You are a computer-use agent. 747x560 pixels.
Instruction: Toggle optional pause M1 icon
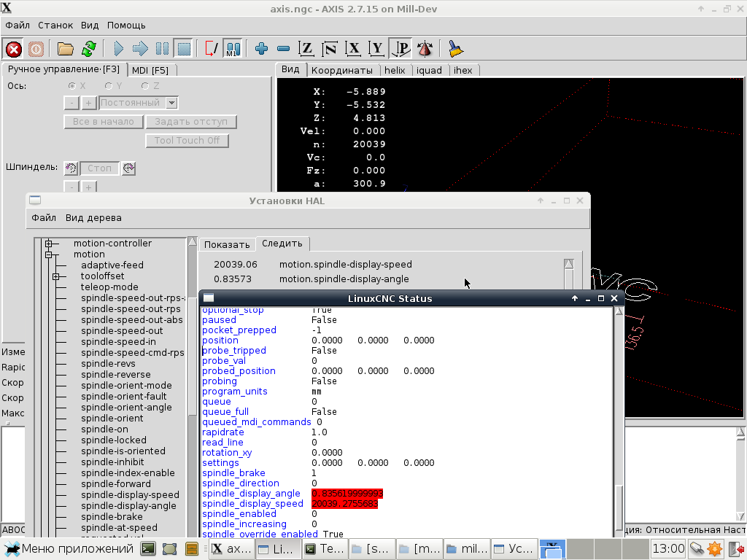pos(233,49)
